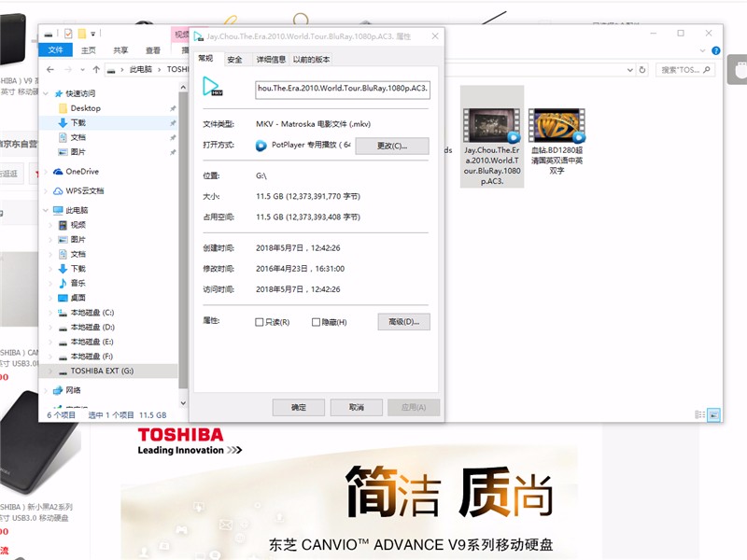Click quick access new folder icon
747x560 pixels.
pos(82,34)
